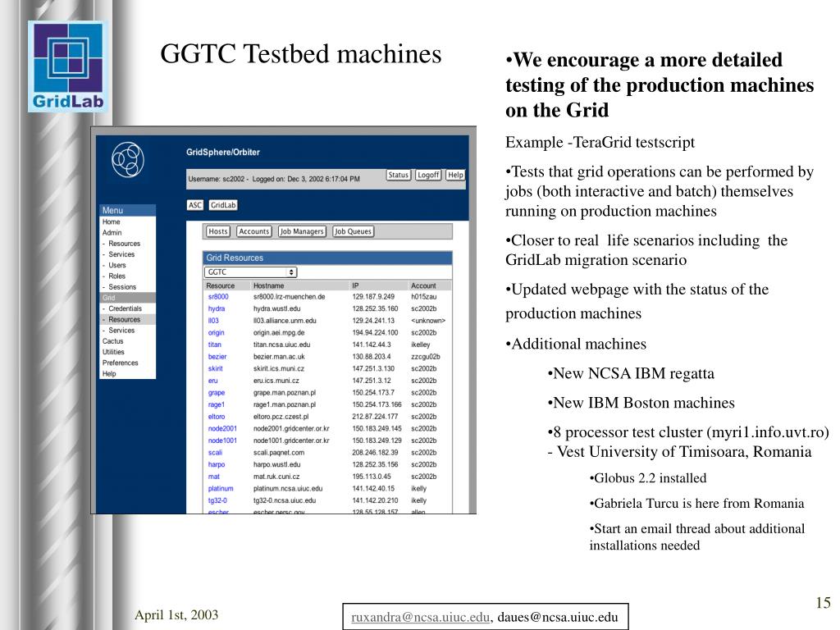Open the mat resource link
The image size is (840, 630).
(x=214, y=477)
